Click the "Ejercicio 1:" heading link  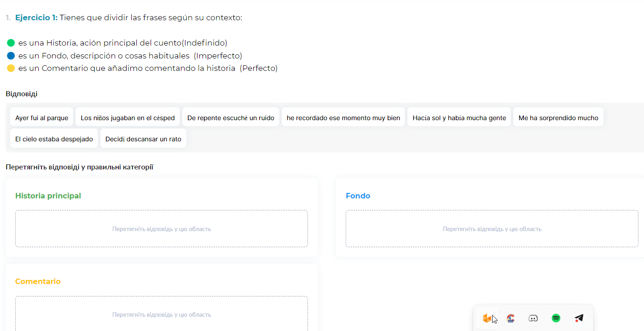point(36,18)
